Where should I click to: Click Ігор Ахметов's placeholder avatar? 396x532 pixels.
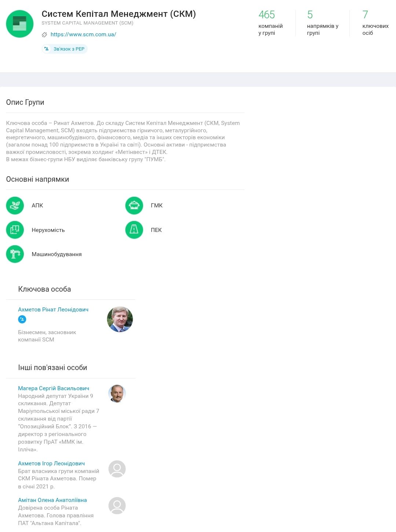(117, 469)
